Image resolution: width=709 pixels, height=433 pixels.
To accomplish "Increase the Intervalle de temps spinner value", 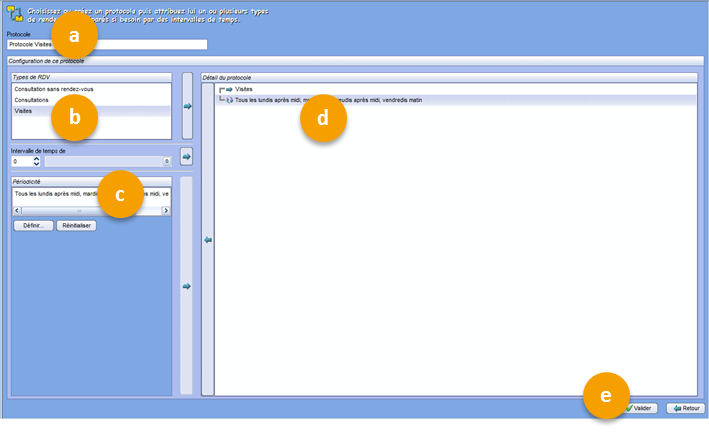I will tap(37, 158).
